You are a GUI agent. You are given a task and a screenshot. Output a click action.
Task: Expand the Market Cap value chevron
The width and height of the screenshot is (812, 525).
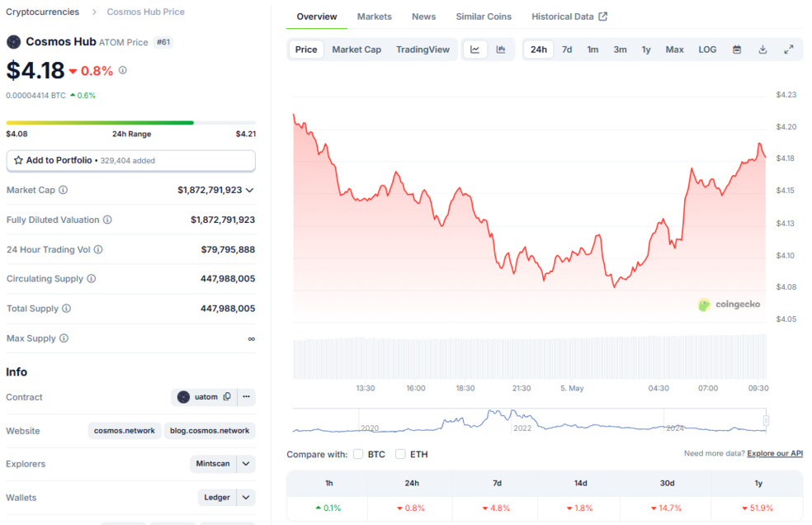tap(249, 190)
